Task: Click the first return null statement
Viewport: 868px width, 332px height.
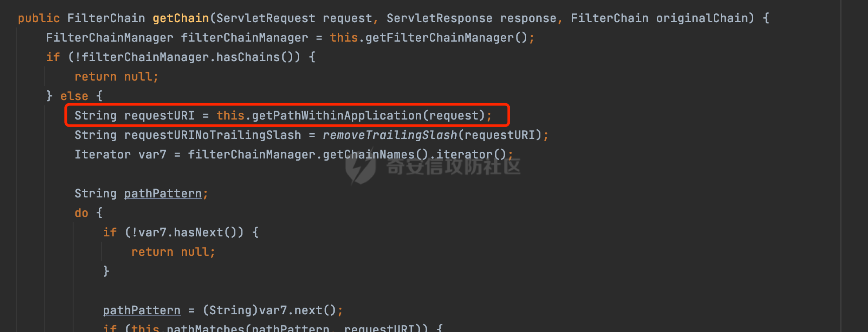Action: [x=116, y=77]
